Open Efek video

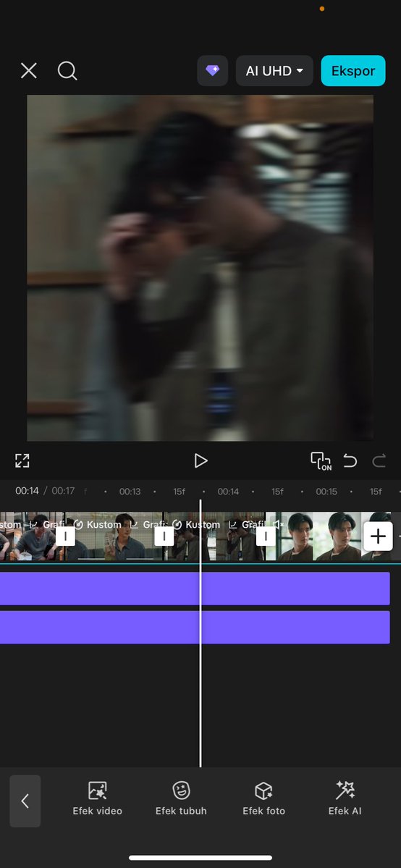pyautogui.click(x=98, y=799)
